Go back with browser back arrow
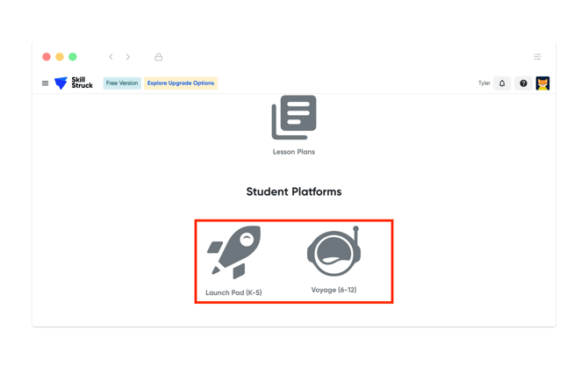This screenshot has height=367, width=588. (111, 57)
